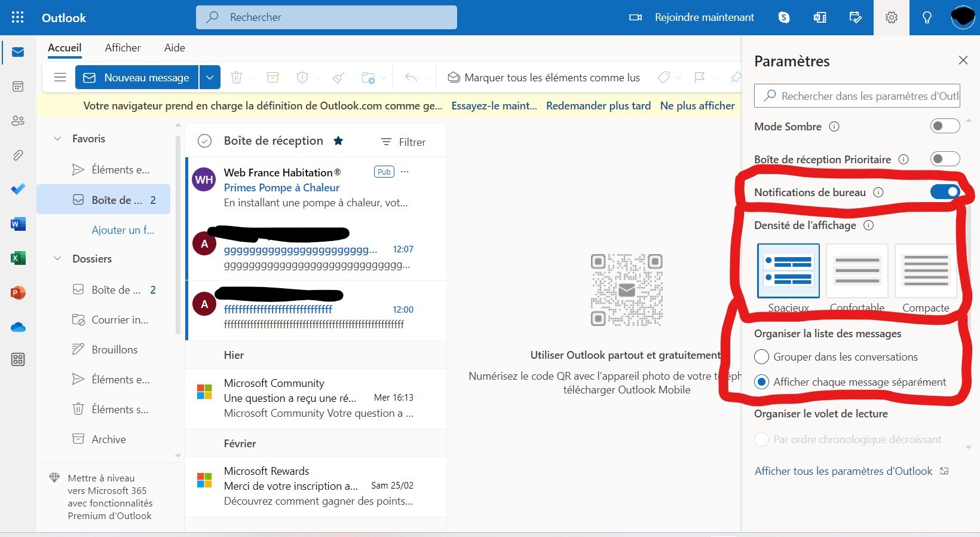The image size is (980, 537).
Task: Open Mail in the left rail
Action: click(18, 52)
